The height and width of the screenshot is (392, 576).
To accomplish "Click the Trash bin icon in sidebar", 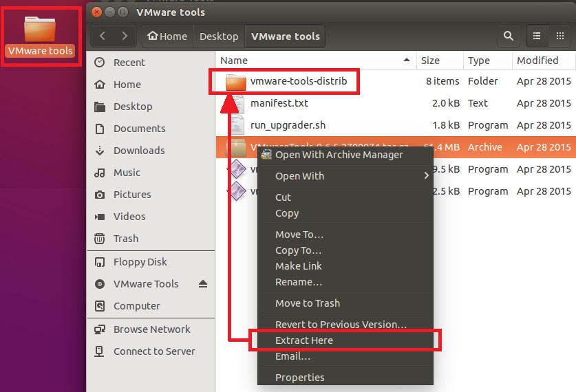I will (100, 239).
